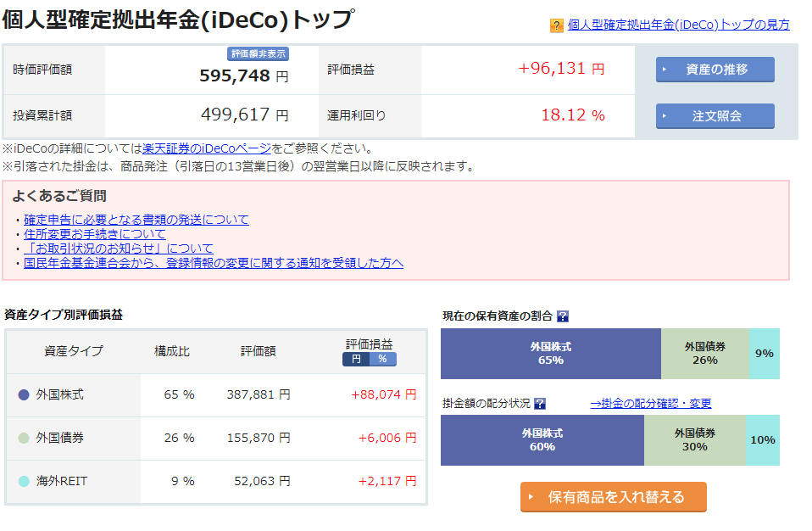Open 個人型確定拠出年金(iDeCo)トップの見方 link
This screenshot has height=531, width=812.
tap(678, 25)
